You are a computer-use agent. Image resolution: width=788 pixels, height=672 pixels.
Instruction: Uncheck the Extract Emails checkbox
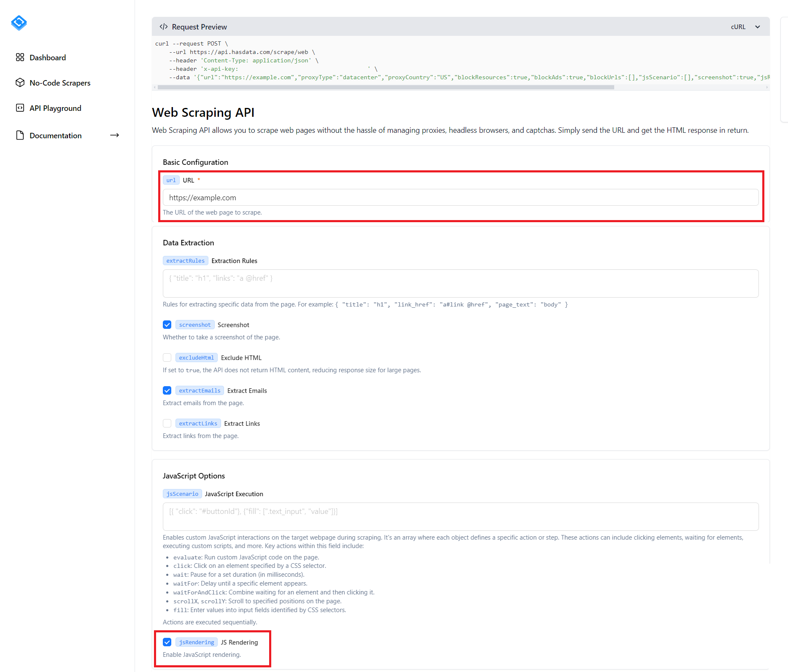[x=167, y=390]
